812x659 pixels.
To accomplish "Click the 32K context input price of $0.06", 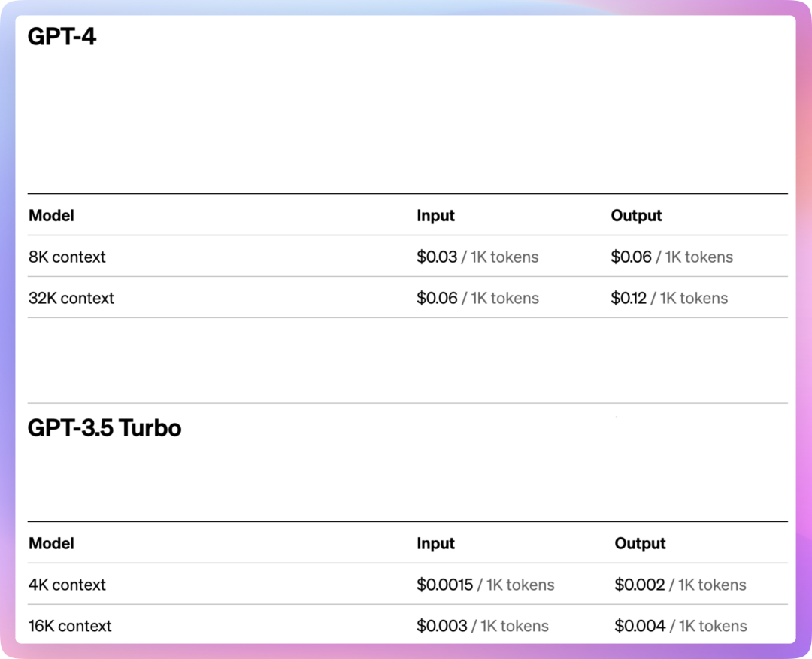I will (437, 299).
